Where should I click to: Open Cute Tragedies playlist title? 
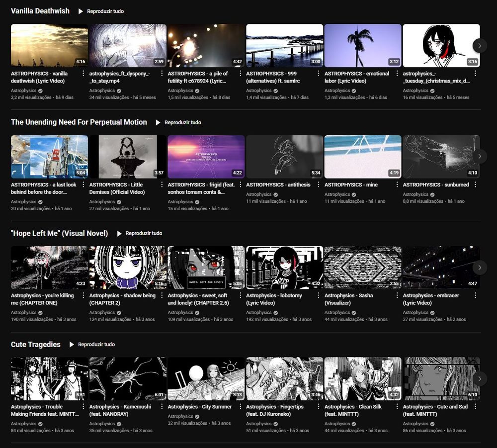35,344
